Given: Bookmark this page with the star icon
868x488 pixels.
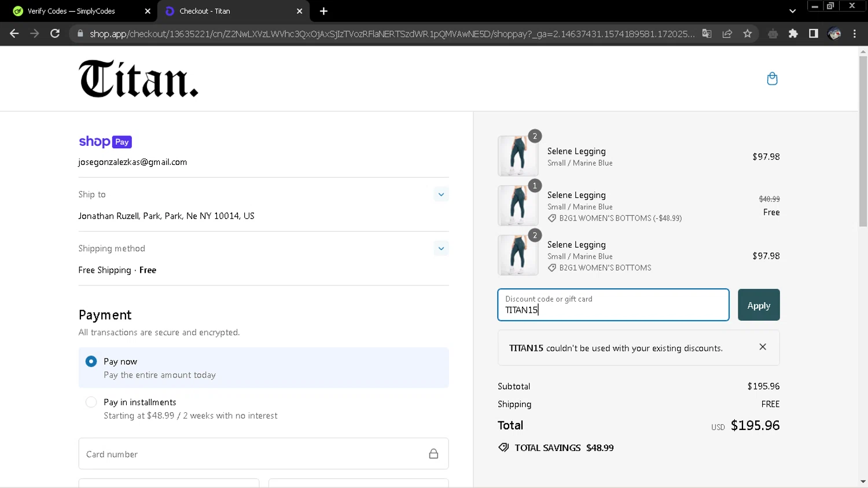Looking at the screenshot, I should coord(748,34).
